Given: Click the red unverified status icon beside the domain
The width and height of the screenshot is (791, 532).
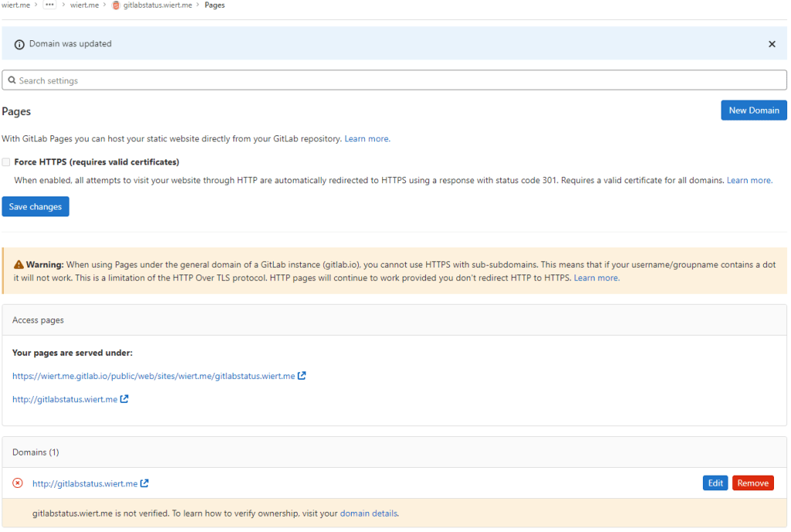Looking at the screenshot, I should point(17,483).
